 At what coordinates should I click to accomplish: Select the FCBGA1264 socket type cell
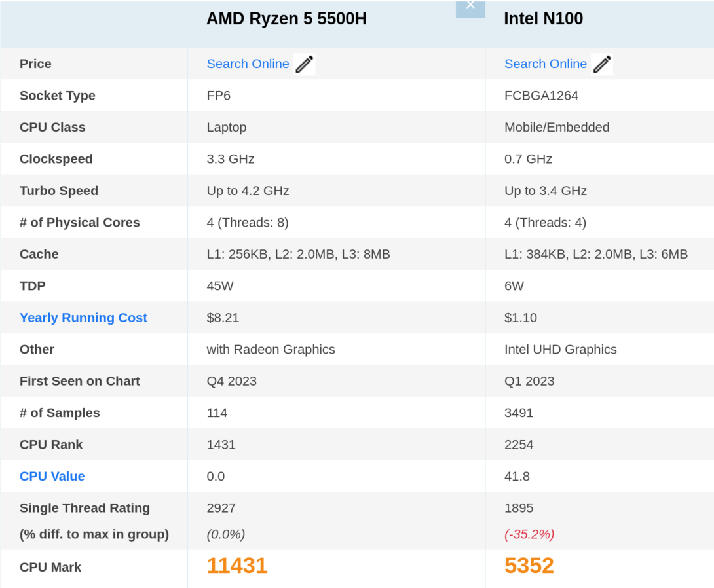click(541, 96)
